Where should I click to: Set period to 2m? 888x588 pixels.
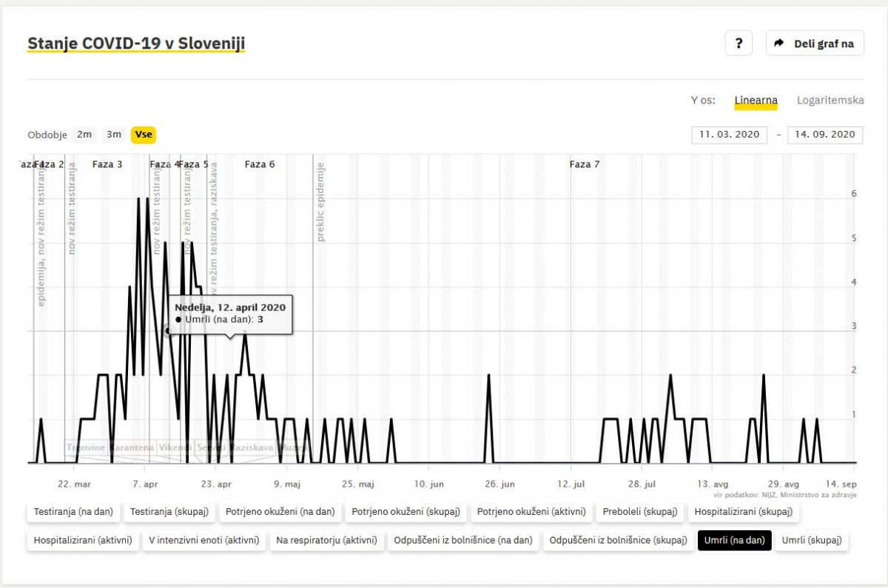point(84,135)
